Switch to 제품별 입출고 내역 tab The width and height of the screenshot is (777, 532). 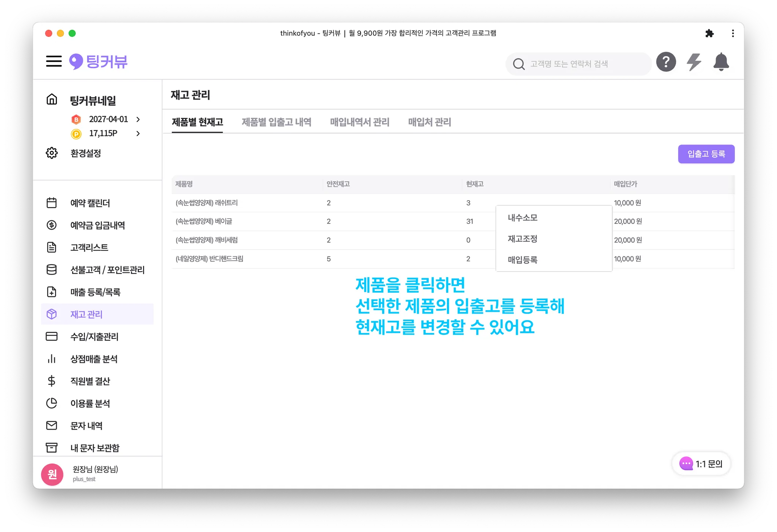[276, 122]
